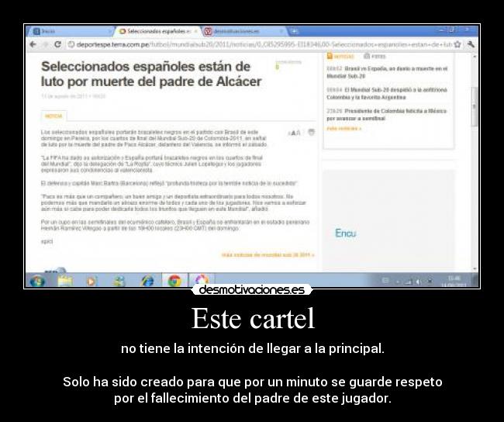Switch to the desmotivaciones.es browser tab

click(x=241, y=31)
